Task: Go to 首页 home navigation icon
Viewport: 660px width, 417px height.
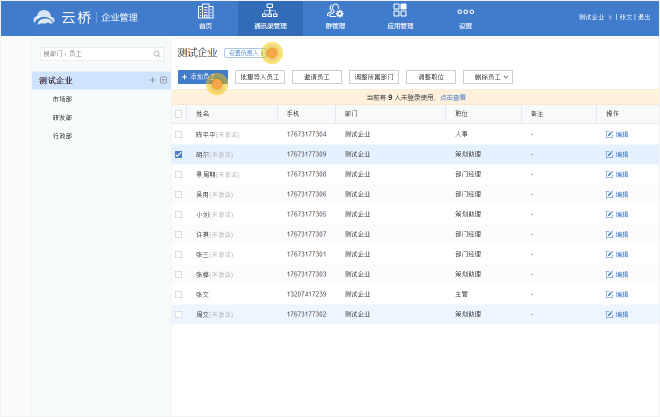Action: pyautogui.click(x=205, y=11)
